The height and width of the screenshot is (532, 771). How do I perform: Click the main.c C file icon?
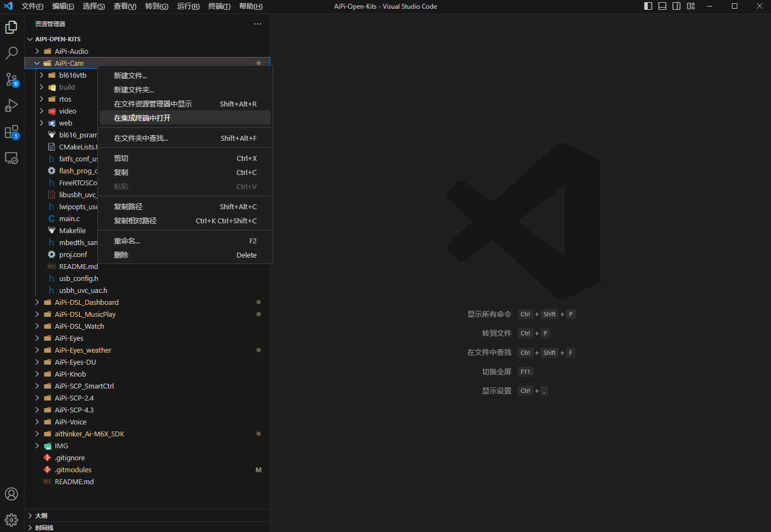pos(52,218)
